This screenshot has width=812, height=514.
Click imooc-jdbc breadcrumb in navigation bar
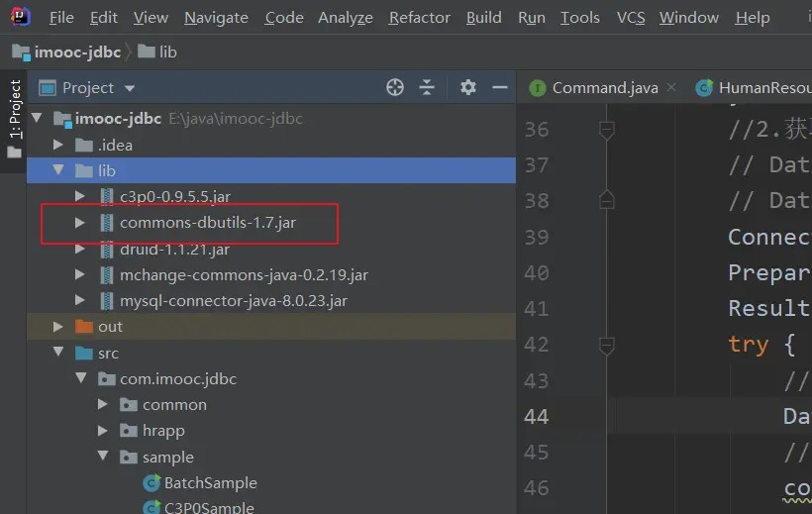66,51
